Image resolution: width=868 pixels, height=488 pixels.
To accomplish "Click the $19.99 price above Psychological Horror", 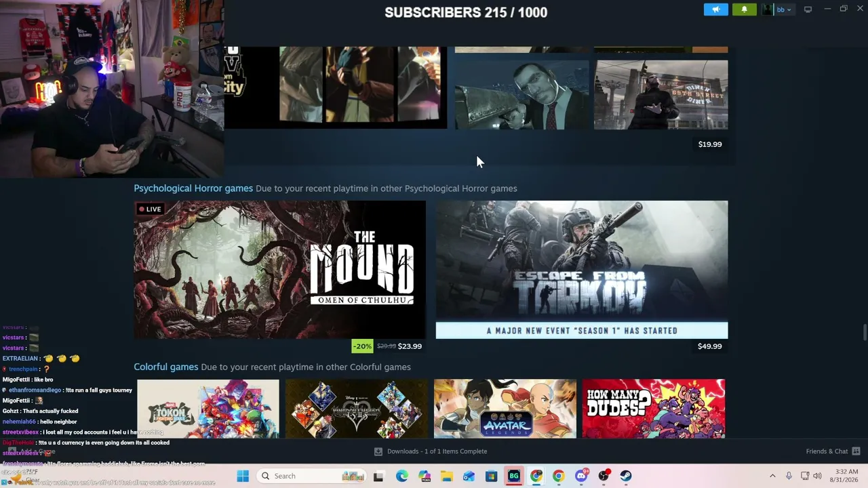I will click(709, 144).
